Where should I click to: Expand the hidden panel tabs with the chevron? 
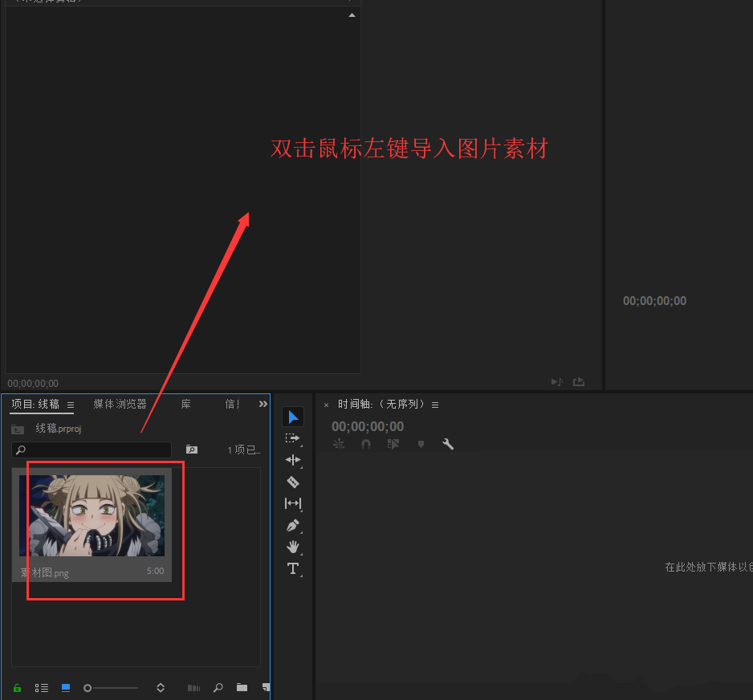(263, 404)
